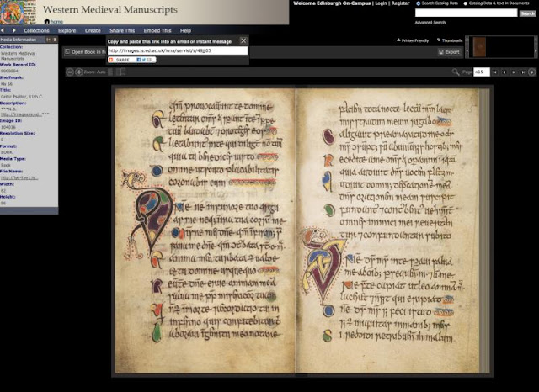Collapse Media Information panel arrow icon
This screenshot has width=539, height=392.
[x=49, y=40]
